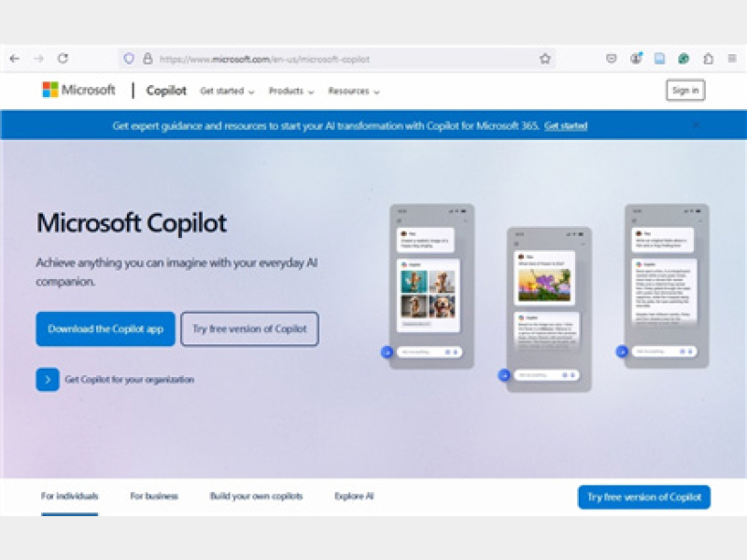This screenshot has width=747, height=560.
Task: Click the "Microsoft Copilot" headline
Action: [x=132, y=222]
